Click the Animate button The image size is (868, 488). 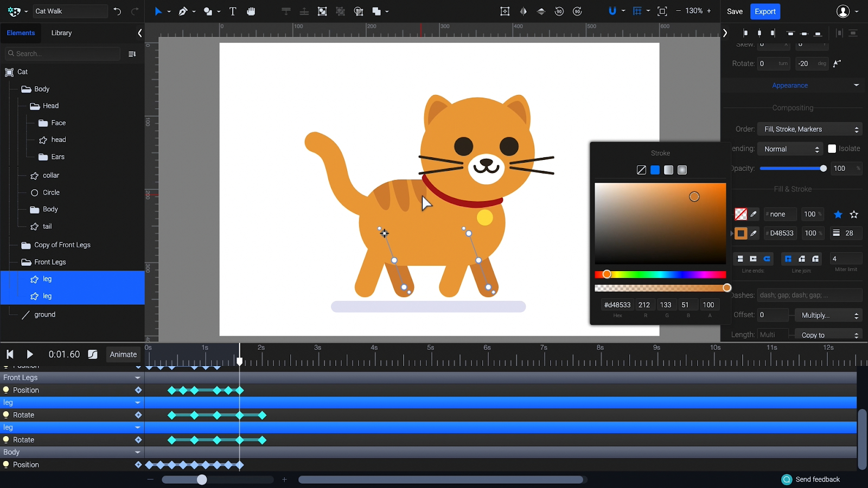pyautogui.click(x=123, y=355)
